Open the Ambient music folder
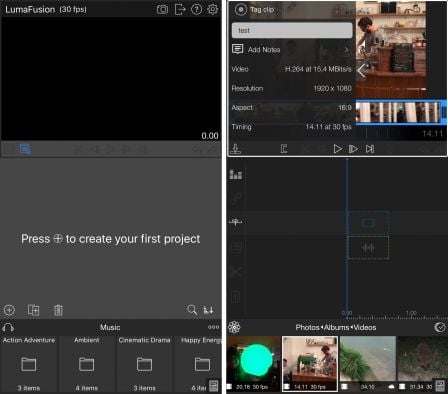Viewport: 448px width, 394px height. point(87,364)
